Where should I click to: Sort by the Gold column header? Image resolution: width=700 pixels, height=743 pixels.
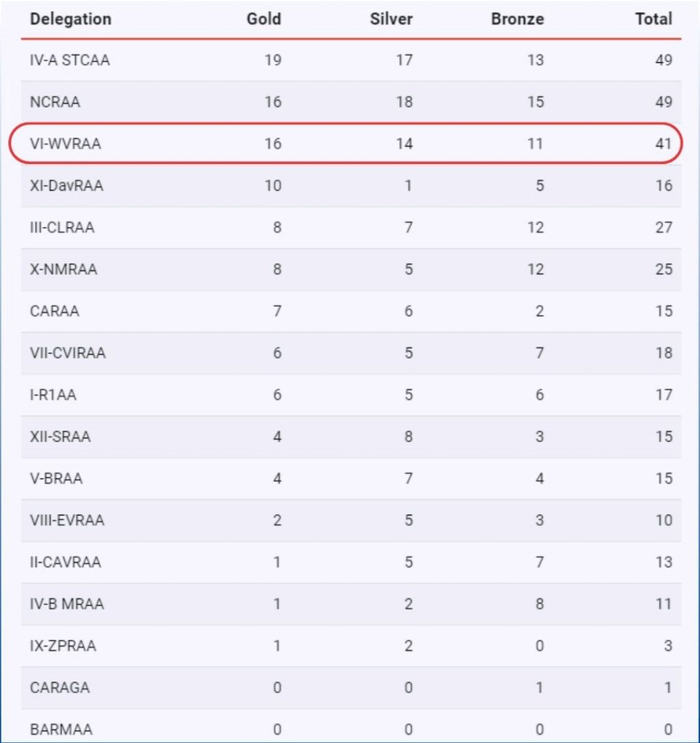point(263,19)
